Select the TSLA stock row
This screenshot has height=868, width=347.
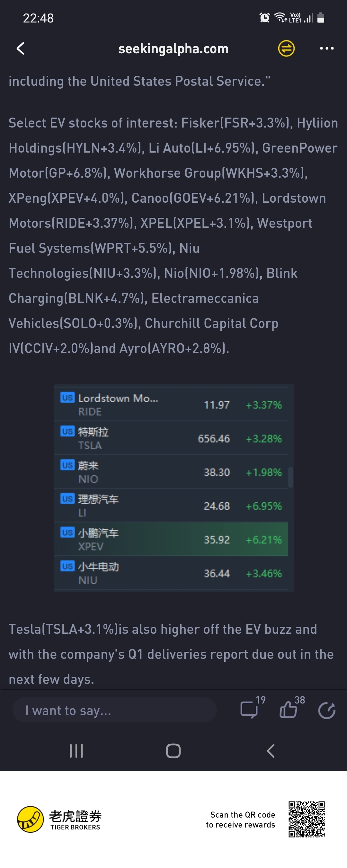click(171, 438)
